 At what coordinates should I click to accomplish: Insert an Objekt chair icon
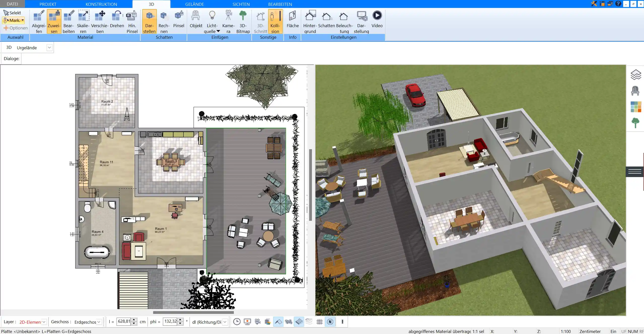[x=196, y=20]
